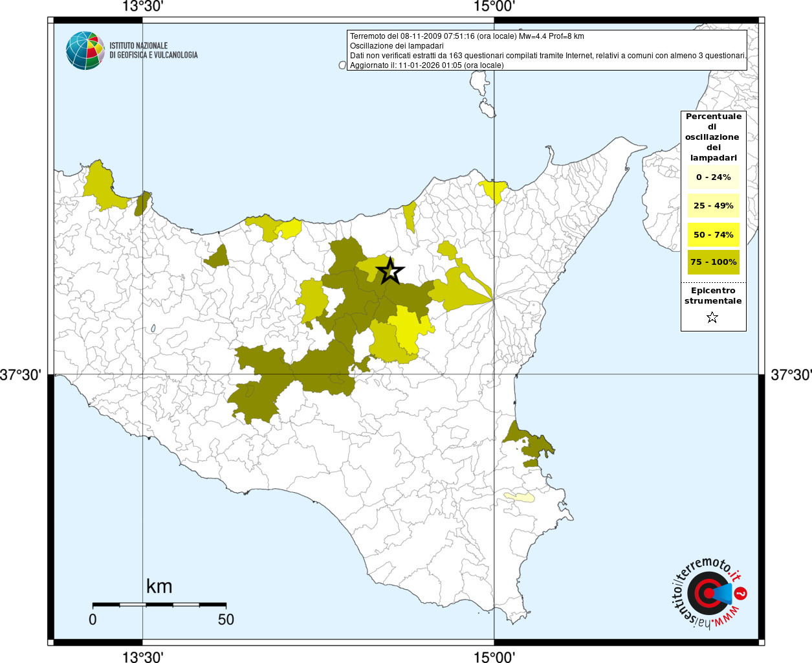Screen dimensions: 812x663
Task: Select the 0 - 24% legend swatch
Action: tap(713, 177)
